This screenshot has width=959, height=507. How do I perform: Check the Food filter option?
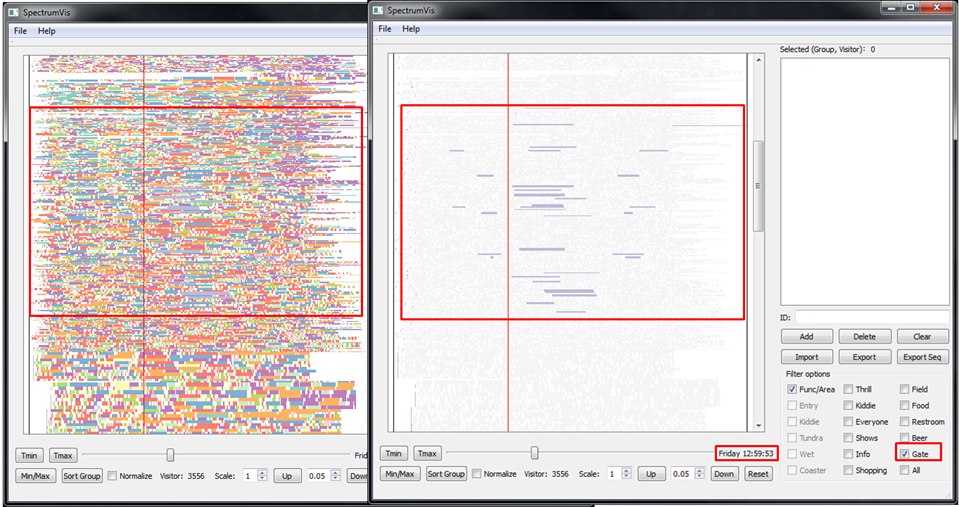905,405
